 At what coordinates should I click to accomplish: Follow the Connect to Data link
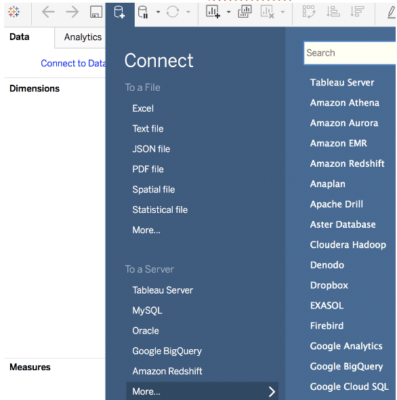pos(73,63)
